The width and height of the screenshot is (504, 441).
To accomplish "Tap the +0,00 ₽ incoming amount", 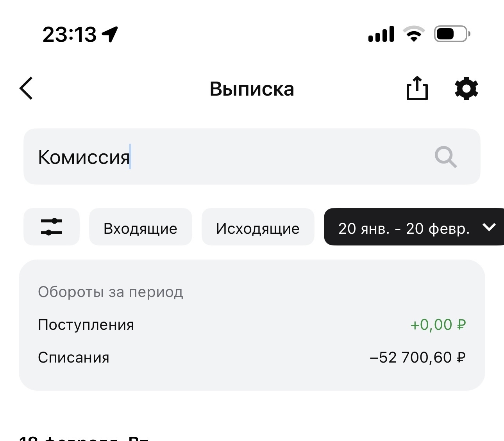I will (438, 325).
